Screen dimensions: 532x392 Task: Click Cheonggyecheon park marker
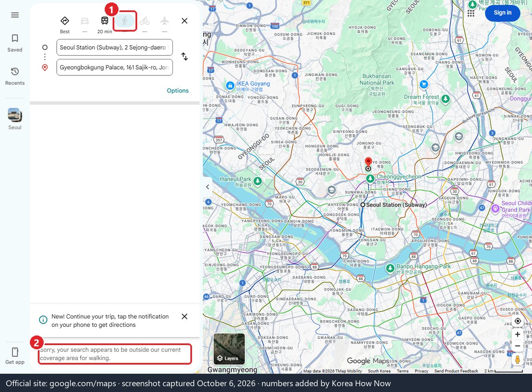pos(370,179)
